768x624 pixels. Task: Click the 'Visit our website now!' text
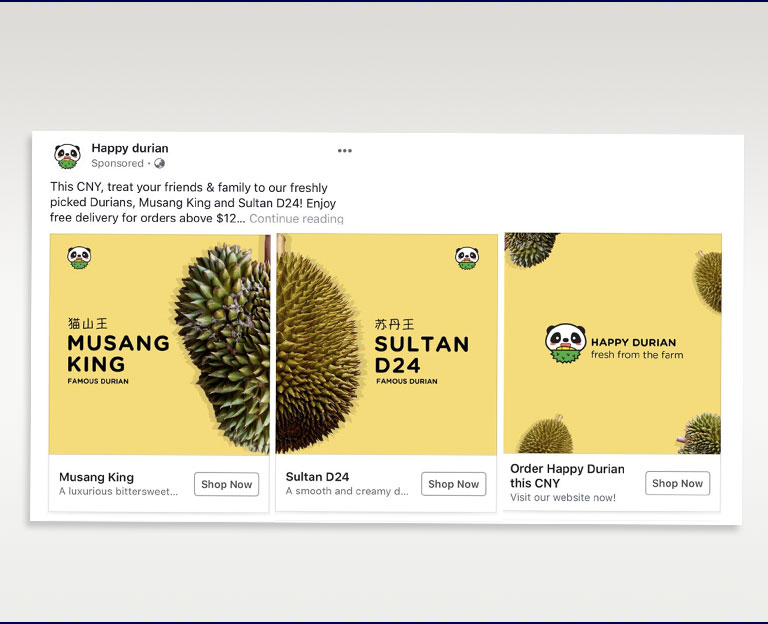point(562,497)
